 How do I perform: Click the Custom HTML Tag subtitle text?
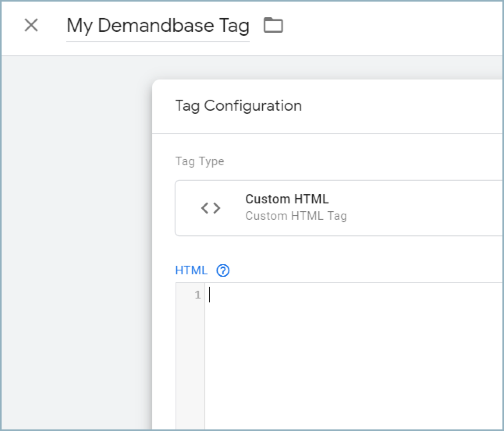(x=296, y=216)
